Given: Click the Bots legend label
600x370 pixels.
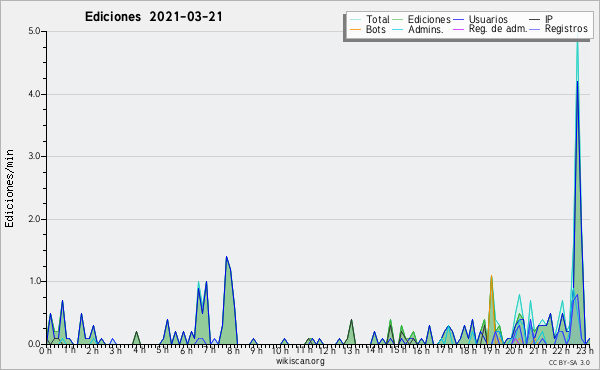Looking at the screenshot, I should [x=375, y=29].
